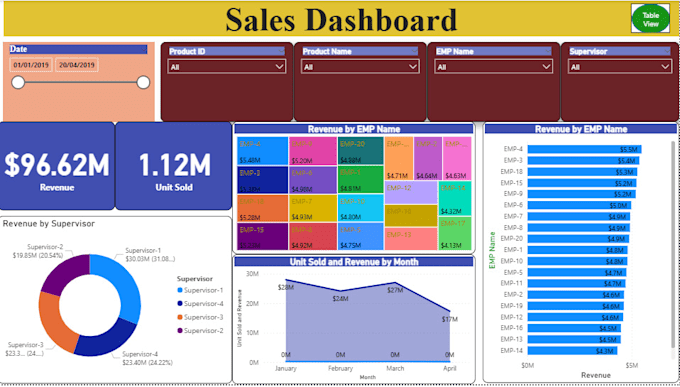Image resolution: width=680 pixels, height=387 pixels.
Task: Click the Unit Sold and Revenue by Month title
Action: pyautogui.click(x=353, y=262)
